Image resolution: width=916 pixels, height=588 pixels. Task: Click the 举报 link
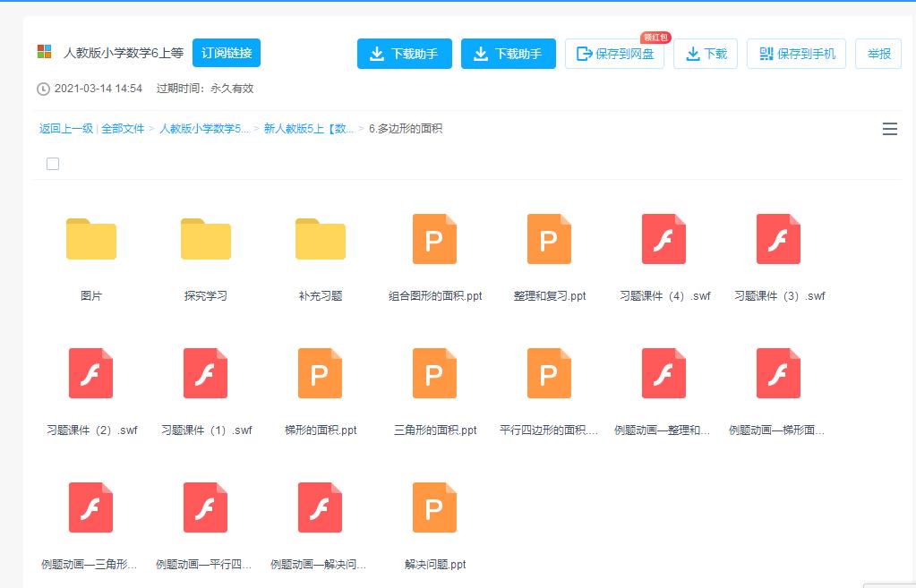coord(877,54)
